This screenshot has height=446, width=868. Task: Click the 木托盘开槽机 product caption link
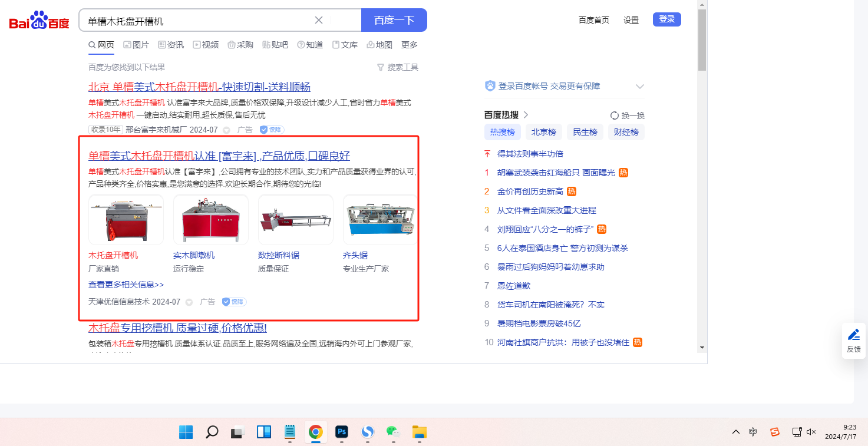tap(113, 255)
